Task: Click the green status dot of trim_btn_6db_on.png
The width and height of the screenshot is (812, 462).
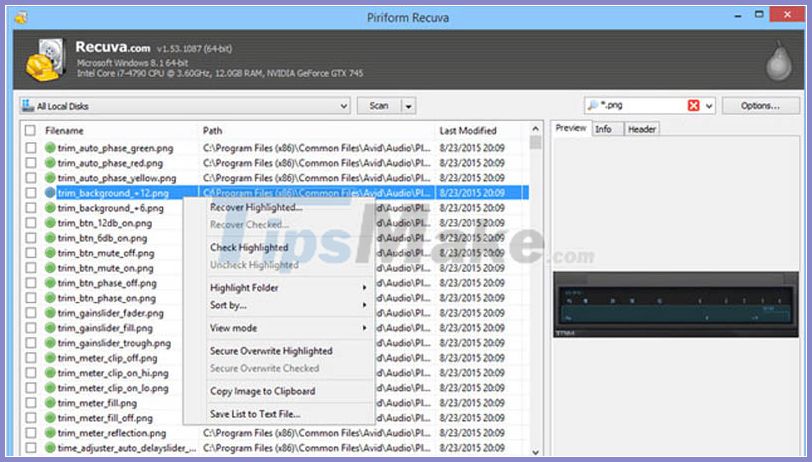Action: 50,238
